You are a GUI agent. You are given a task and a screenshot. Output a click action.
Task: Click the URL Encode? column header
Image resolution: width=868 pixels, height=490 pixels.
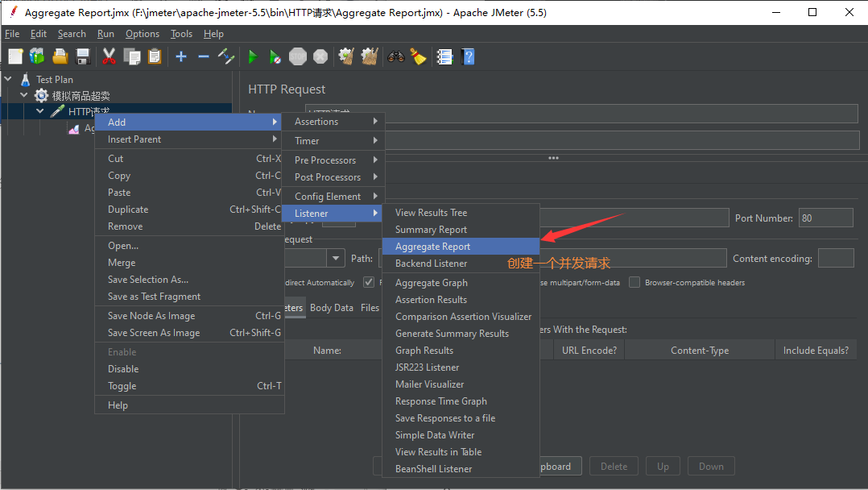point(589,351)
